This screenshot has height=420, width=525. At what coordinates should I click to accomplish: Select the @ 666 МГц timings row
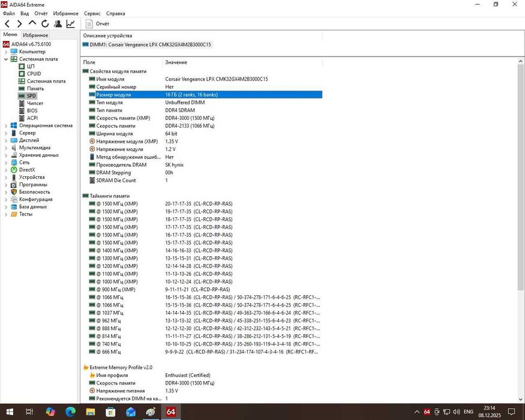[205, 352]
